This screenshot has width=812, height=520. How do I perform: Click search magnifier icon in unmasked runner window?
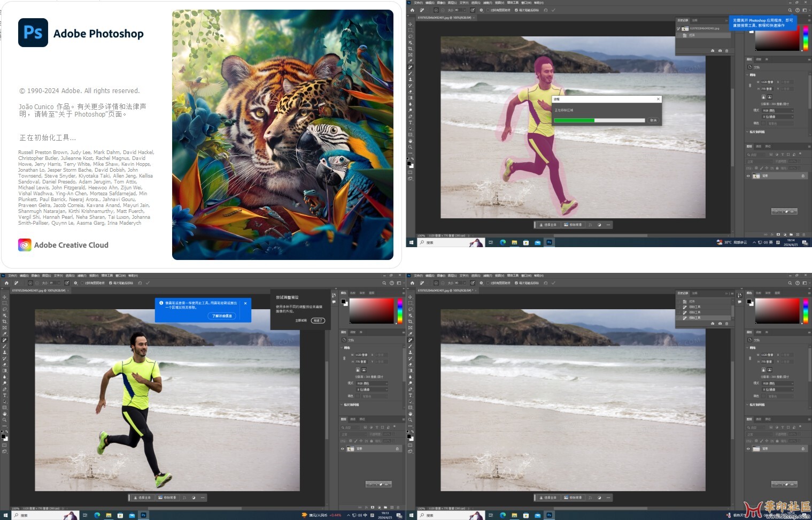384,283
